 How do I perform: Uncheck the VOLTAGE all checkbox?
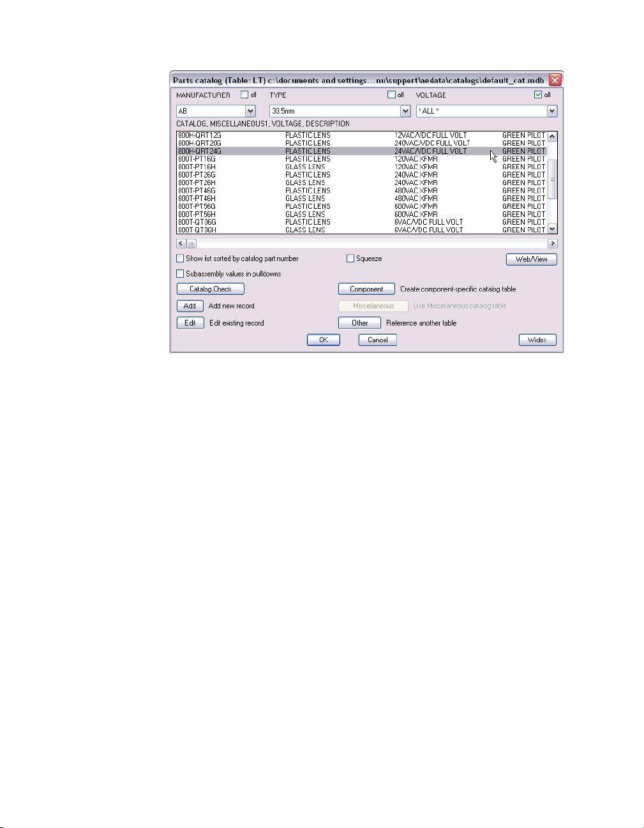[538, 94]
